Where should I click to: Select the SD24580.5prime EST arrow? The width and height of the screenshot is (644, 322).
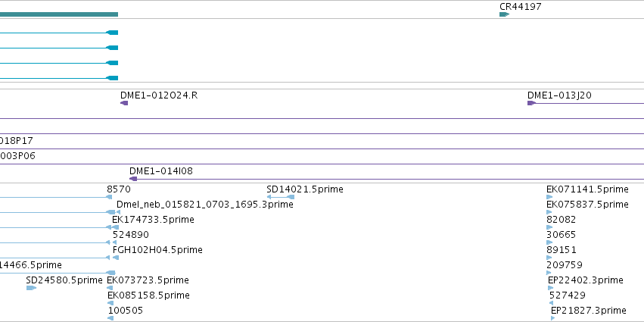[x=31, y=288]
